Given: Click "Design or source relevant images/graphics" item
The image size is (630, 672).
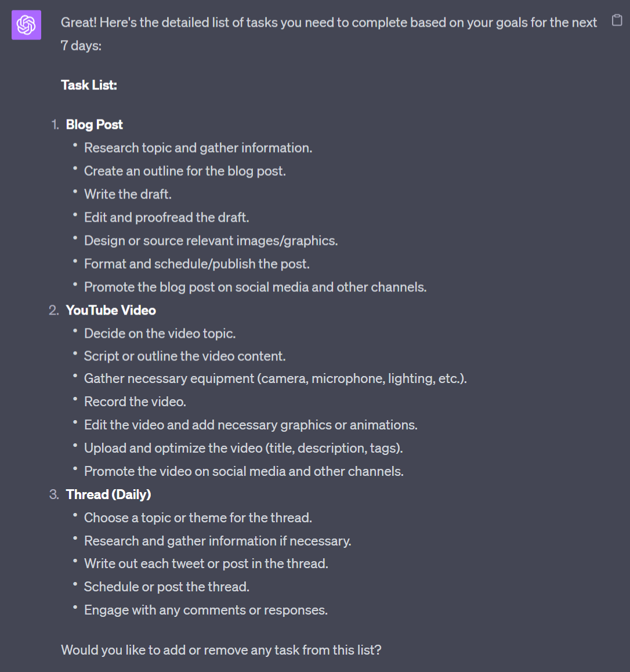Looking at the screenshot, I should pyautogui.click(x=211, y=241).
